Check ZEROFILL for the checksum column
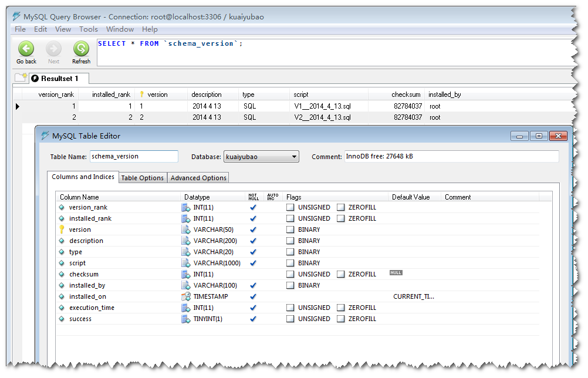This screenshot has width=588, height=378. [x=340, y=274]
